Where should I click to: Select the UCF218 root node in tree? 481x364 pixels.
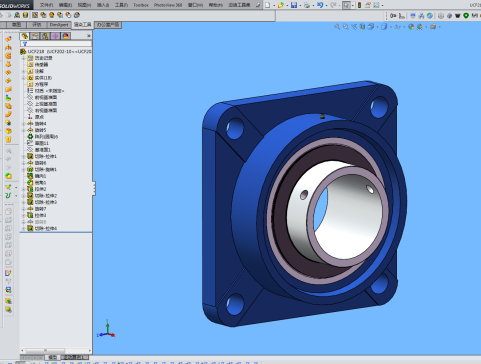click(x=56, y=51)
